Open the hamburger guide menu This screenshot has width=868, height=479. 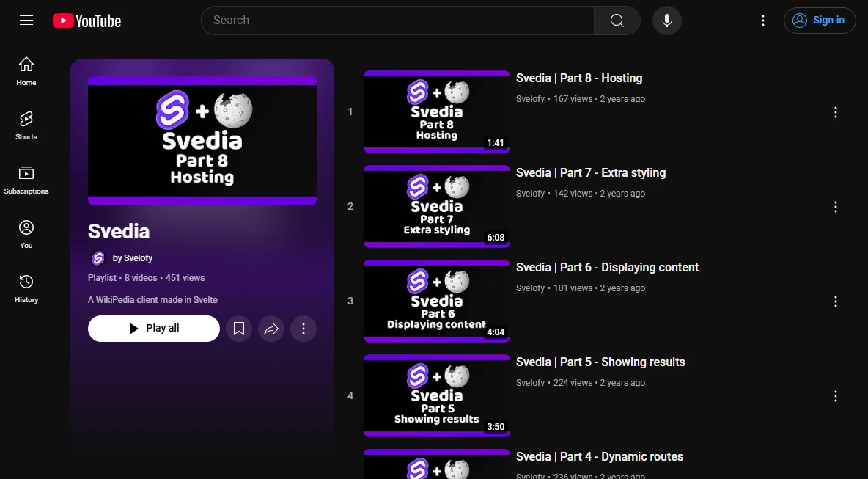(x=26, y=21)
